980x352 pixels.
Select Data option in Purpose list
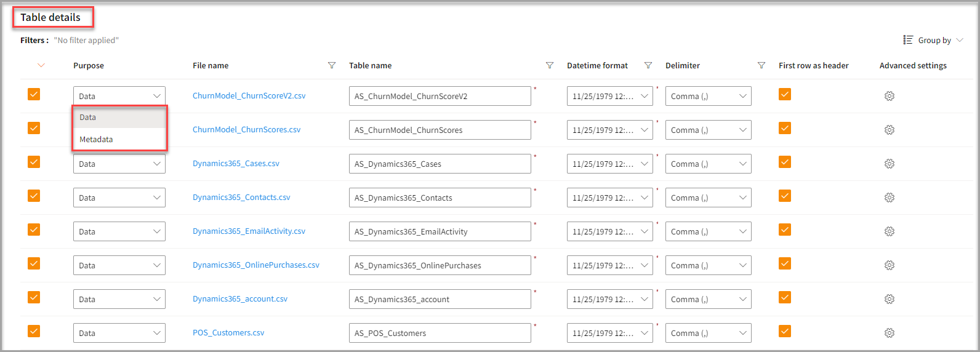pyautogui.click(x=88, y=117)
